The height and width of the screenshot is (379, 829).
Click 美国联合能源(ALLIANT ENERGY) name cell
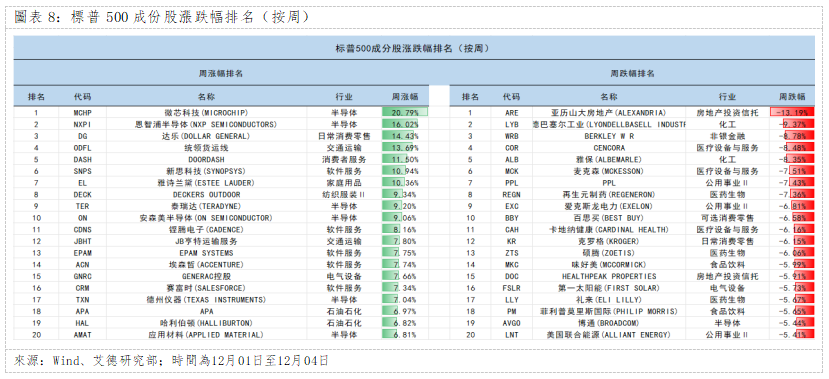tap(609, 335)
